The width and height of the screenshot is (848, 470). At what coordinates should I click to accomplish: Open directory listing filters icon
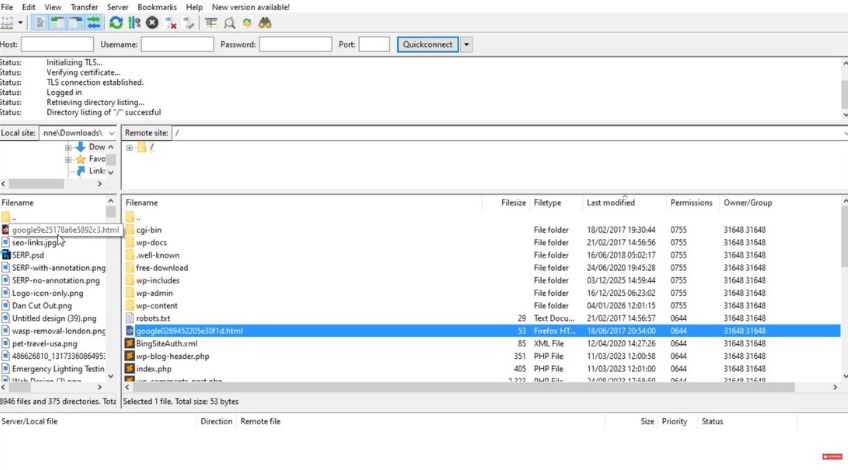click(x=211, y=23)
